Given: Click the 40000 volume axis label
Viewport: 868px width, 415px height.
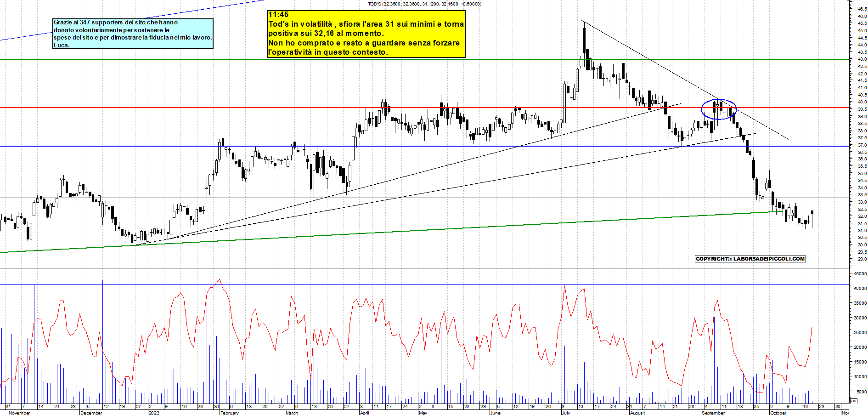Looking at the screenshot, I should (x=860, y=288).
